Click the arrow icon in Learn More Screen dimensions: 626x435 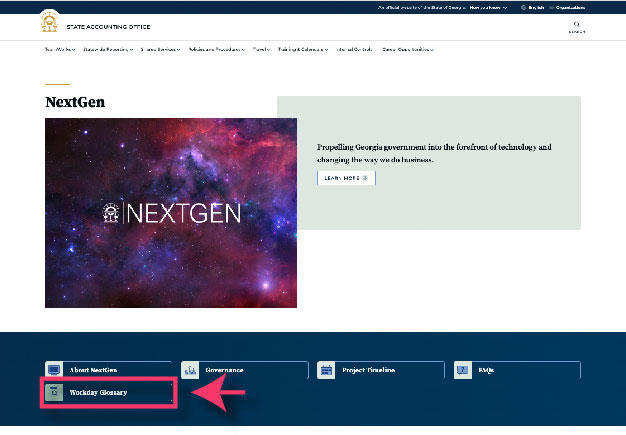click(365, 178)
